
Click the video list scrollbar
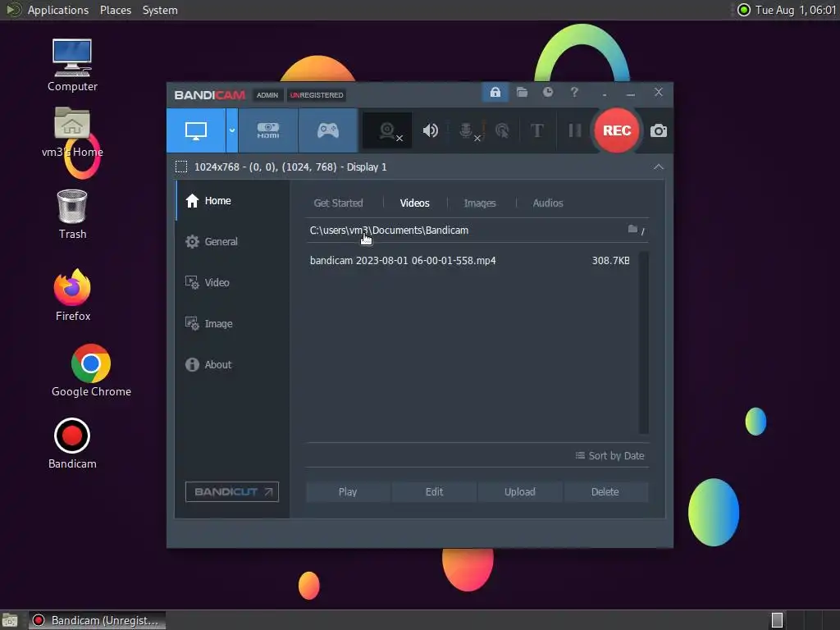point(644,342)
